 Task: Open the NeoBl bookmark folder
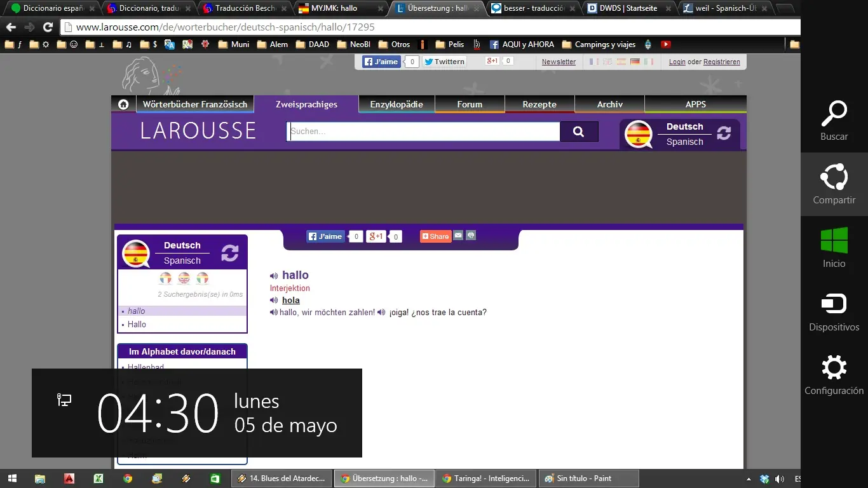(354, 44)
